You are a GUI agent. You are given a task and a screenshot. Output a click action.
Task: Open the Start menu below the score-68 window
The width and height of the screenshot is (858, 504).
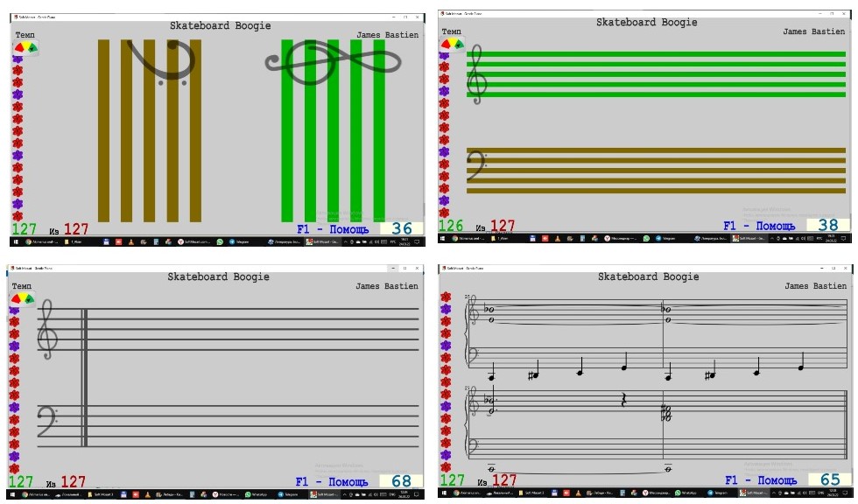click(x=12, y=494)
